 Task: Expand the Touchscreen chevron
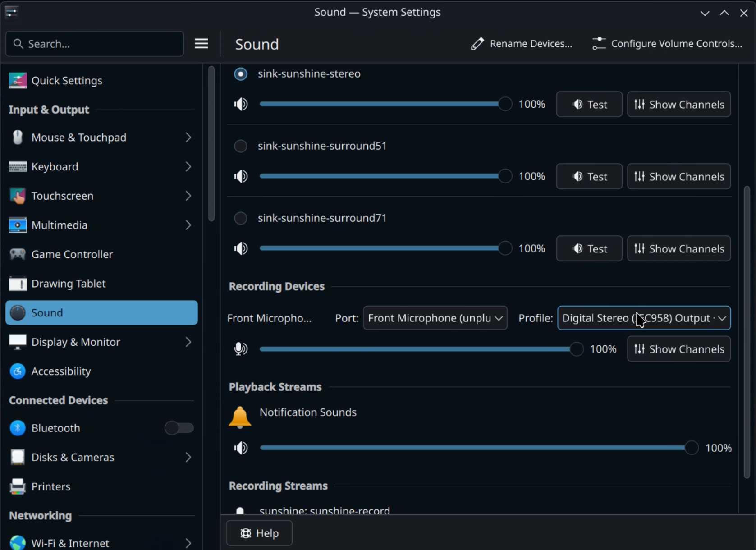pos(188,196)
